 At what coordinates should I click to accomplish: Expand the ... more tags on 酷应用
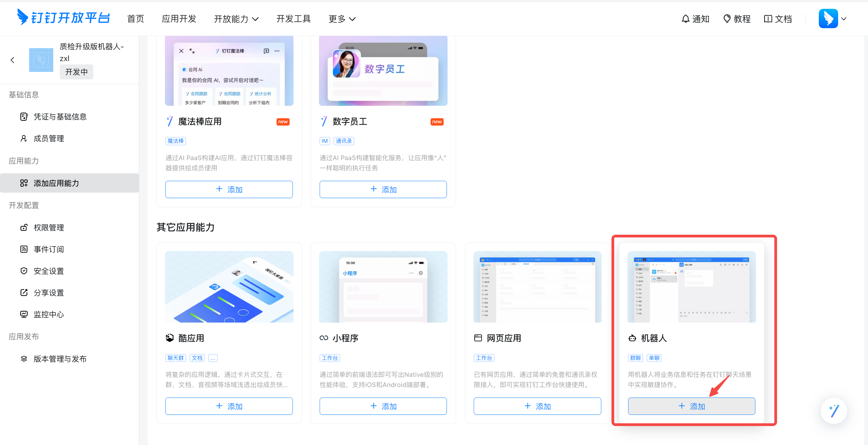[213, 358]
